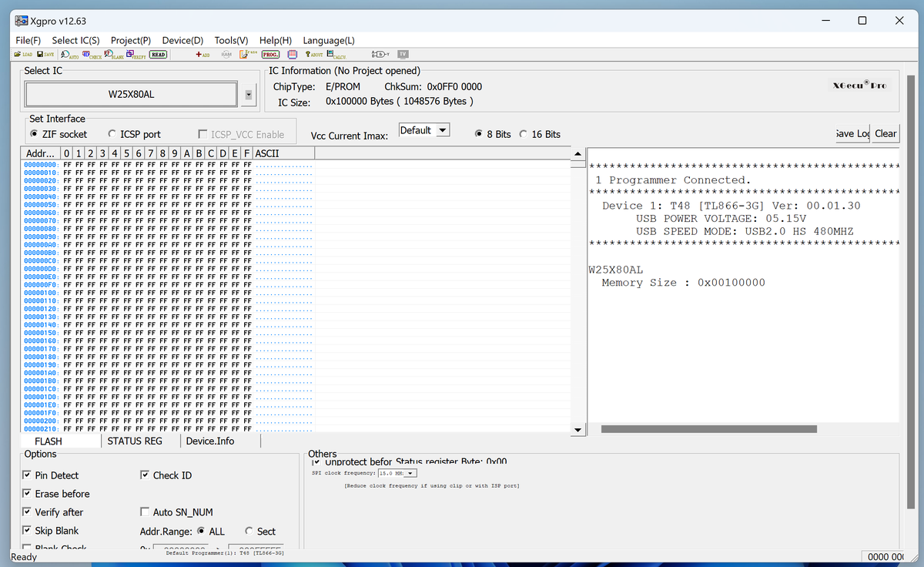
Task: Switch to Device.Info tab
Action: 221,441
